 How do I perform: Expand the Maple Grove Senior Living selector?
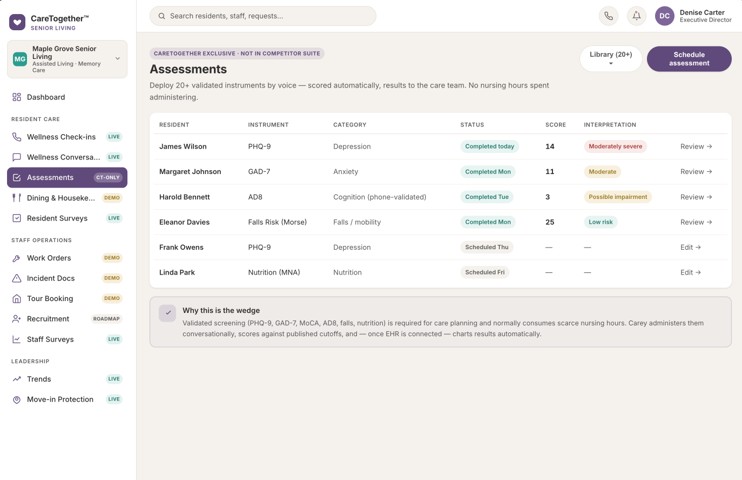pyautogui.click(x=67, y=59)
